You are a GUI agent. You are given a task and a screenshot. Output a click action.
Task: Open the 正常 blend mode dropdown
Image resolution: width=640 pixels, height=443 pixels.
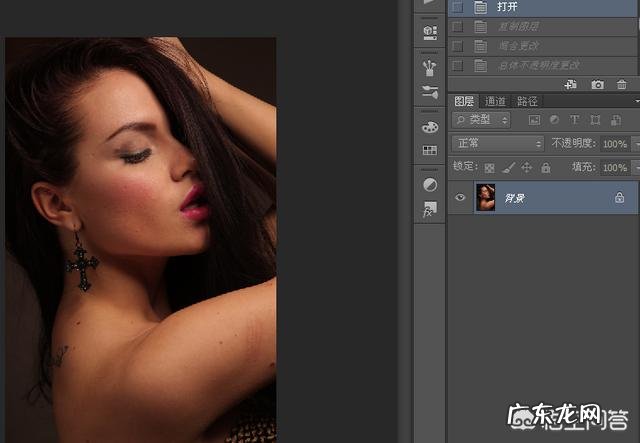coord(497,144)
